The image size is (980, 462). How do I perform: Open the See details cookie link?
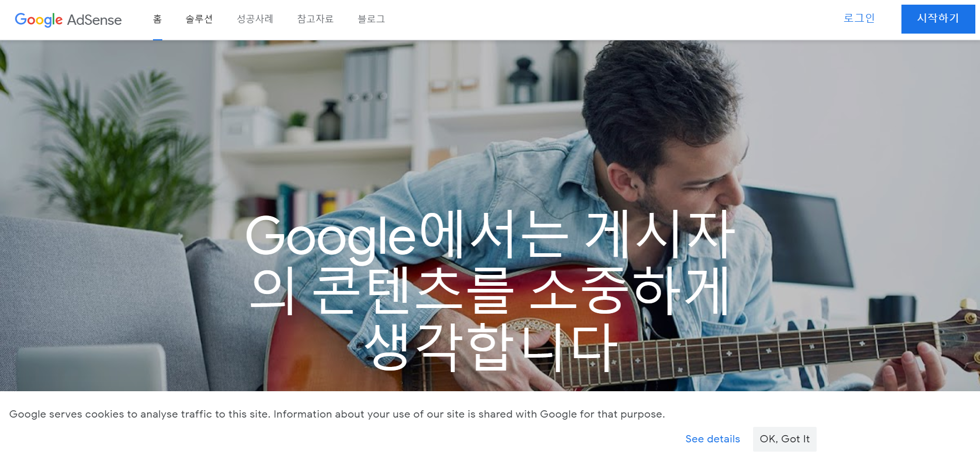pyautogui.click(x=713, y=439)
